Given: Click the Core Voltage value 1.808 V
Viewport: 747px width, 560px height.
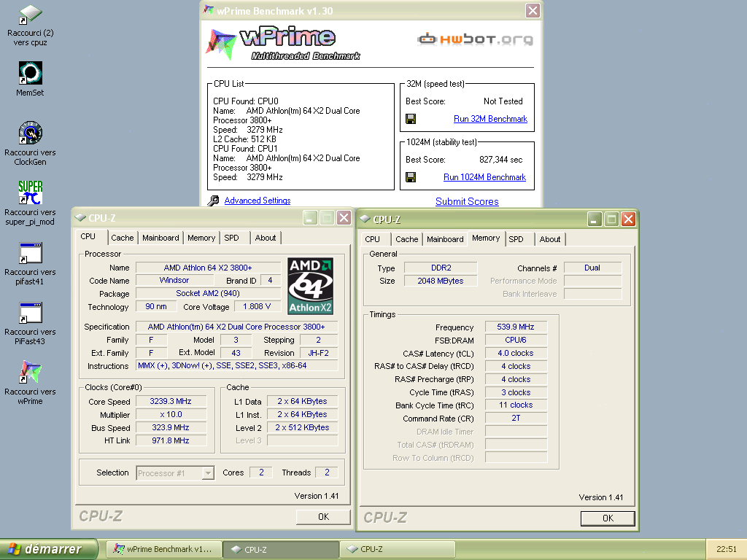Looking at the screenshot, I should tap(258, 307).
